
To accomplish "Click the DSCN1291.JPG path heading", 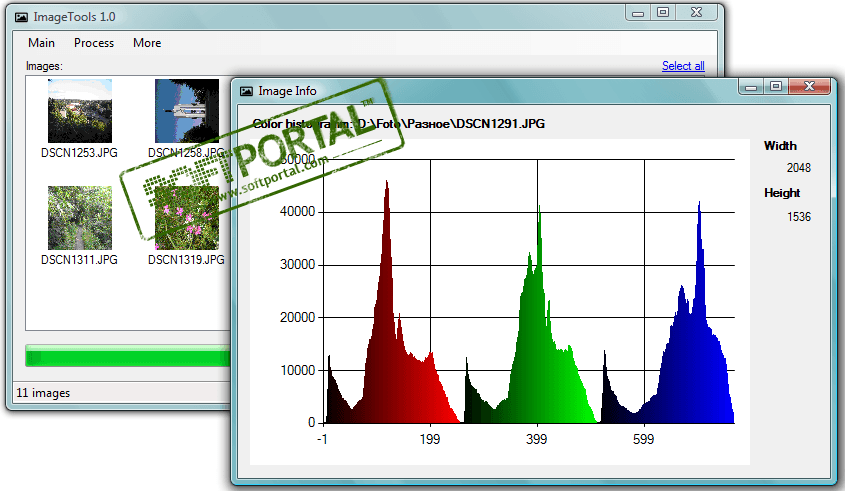I will 399,124.
